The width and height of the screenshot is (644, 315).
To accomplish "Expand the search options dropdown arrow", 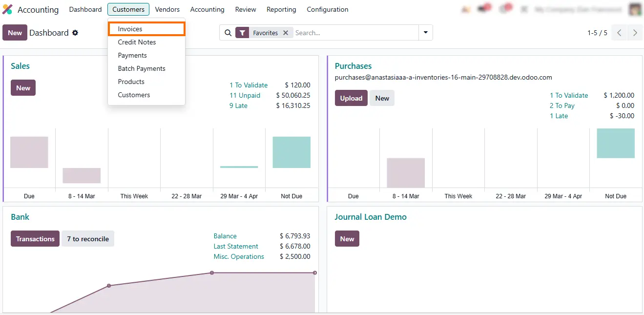I will tap(426, 33).
